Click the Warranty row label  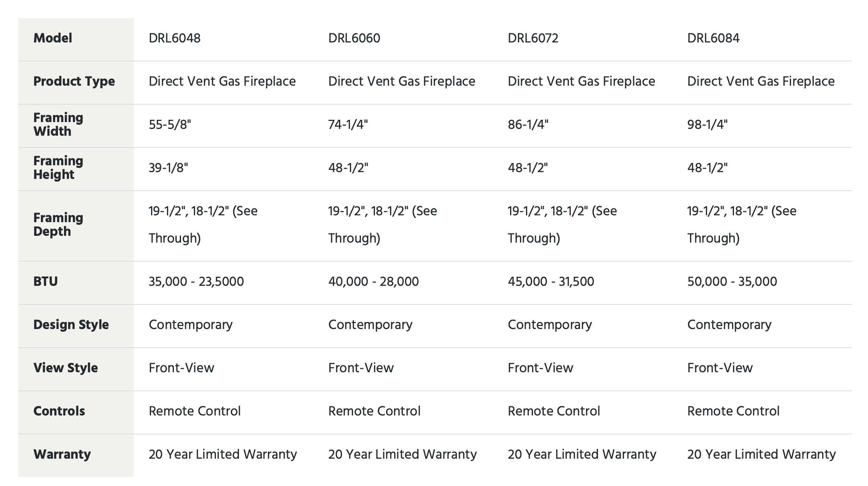[x=62, y=455]
